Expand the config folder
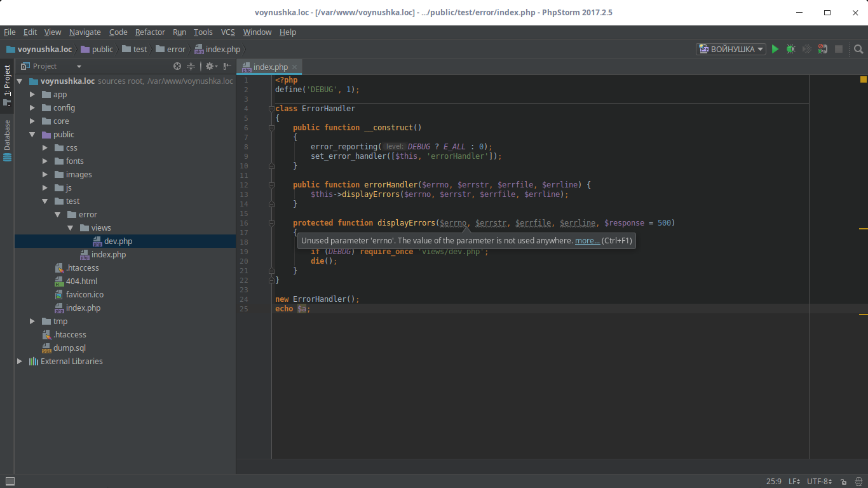 [x=32, y=107]
